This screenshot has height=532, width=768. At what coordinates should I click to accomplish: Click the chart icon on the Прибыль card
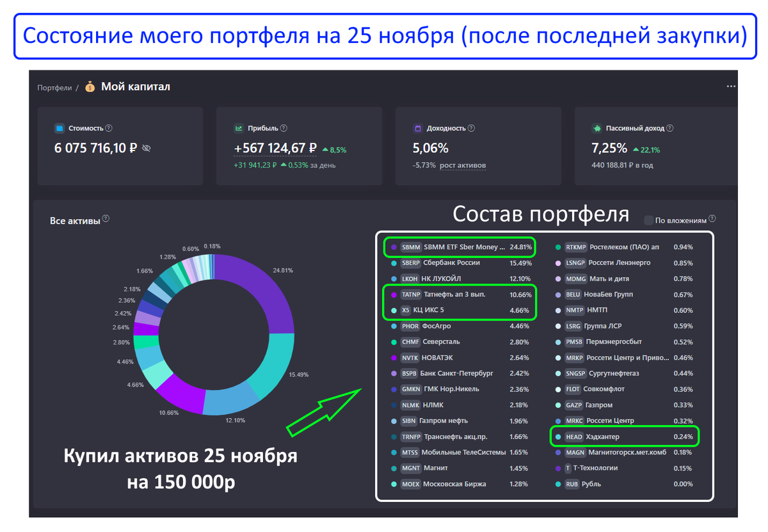click(238, 128)
